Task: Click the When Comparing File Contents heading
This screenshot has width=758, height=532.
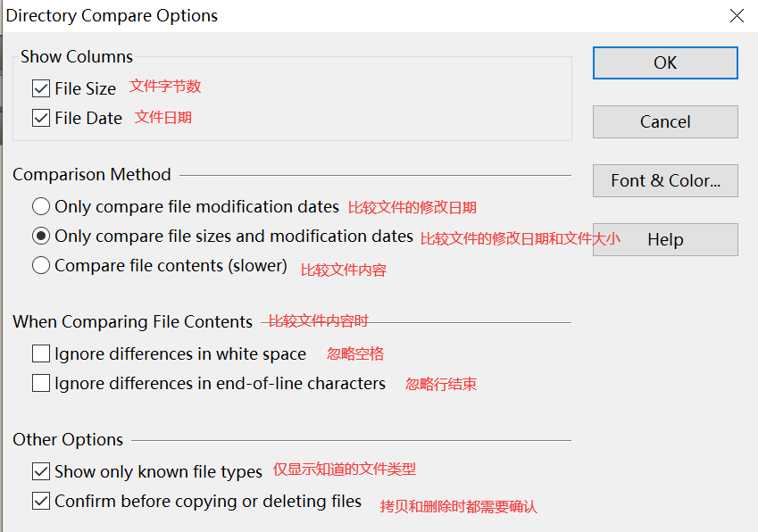Action: coord(133,322)
